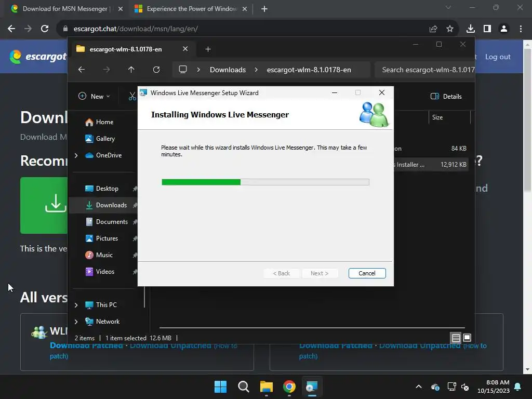
Task: Expand breadcrumb chevron after Downloads
Action: 256,70
